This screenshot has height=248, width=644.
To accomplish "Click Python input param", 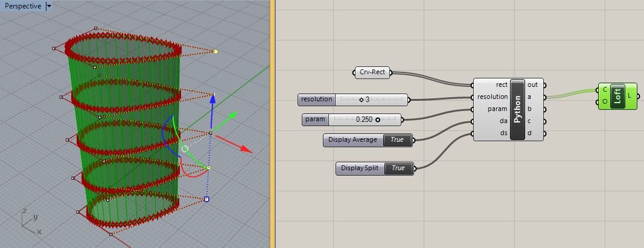I will 498,109.
